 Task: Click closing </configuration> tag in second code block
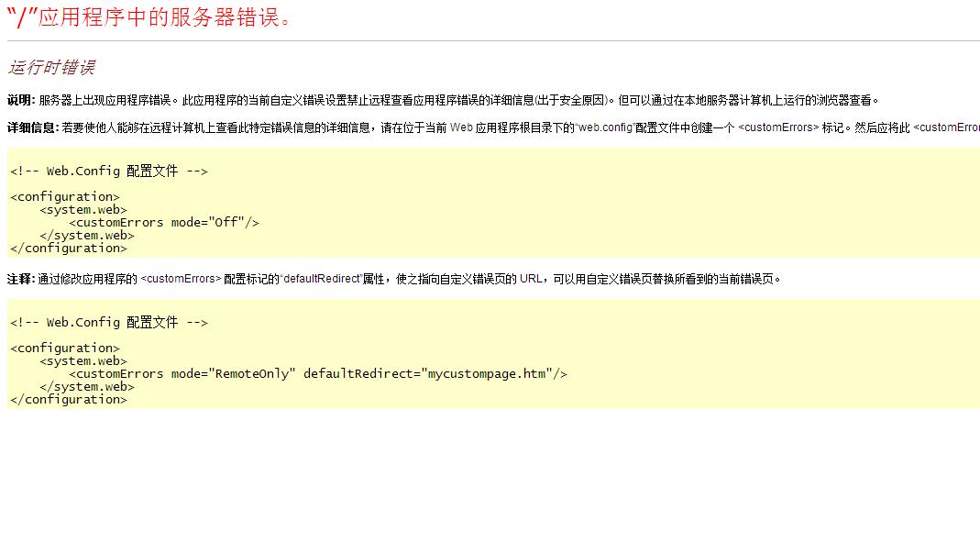pos(69,400)
